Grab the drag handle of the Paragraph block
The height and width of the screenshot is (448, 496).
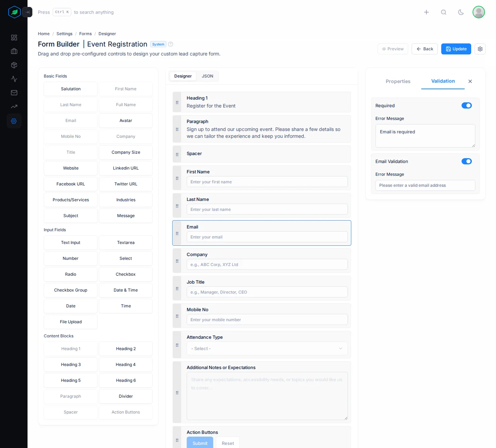[x=177, y=129]
